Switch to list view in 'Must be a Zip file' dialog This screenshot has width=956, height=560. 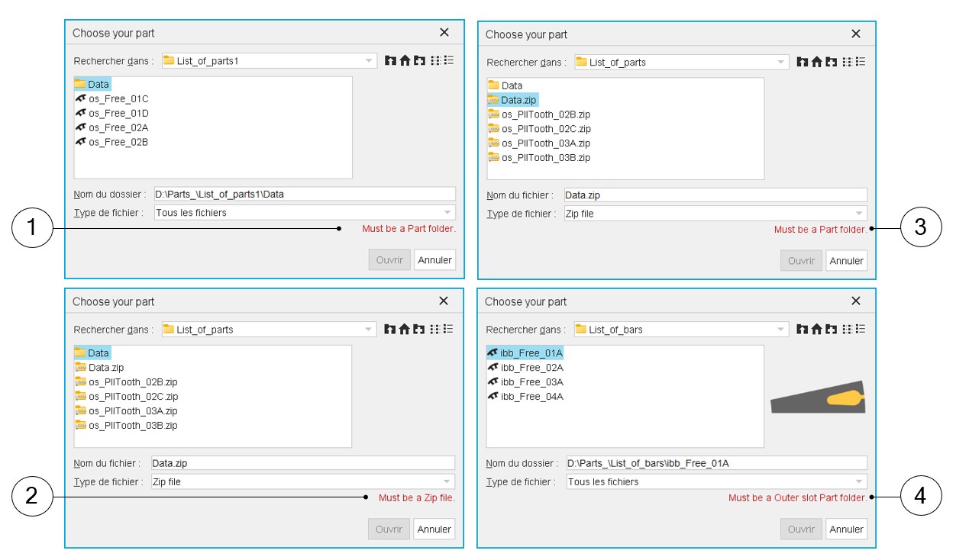[435, 329]
